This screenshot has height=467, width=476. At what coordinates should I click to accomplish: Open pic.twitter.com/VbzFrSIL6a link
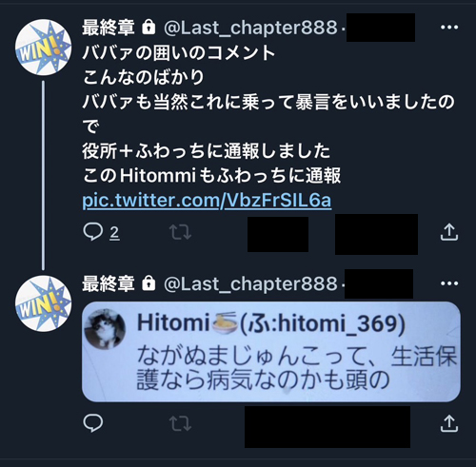click(x=207, y=201)
